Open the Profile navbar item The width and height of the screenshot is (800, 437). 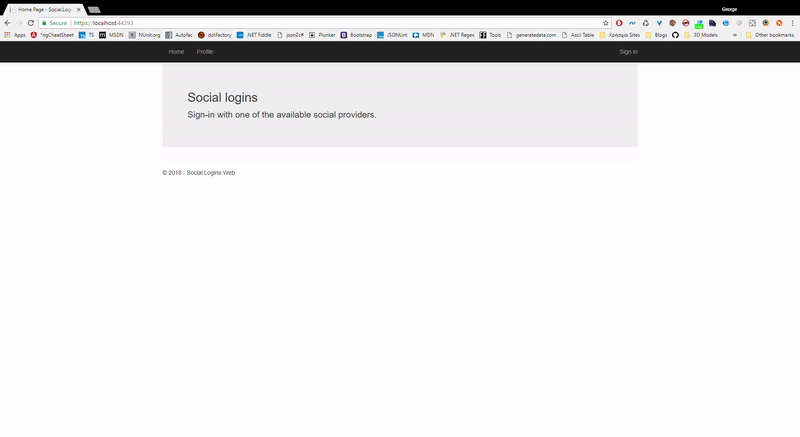coord(205,52)
